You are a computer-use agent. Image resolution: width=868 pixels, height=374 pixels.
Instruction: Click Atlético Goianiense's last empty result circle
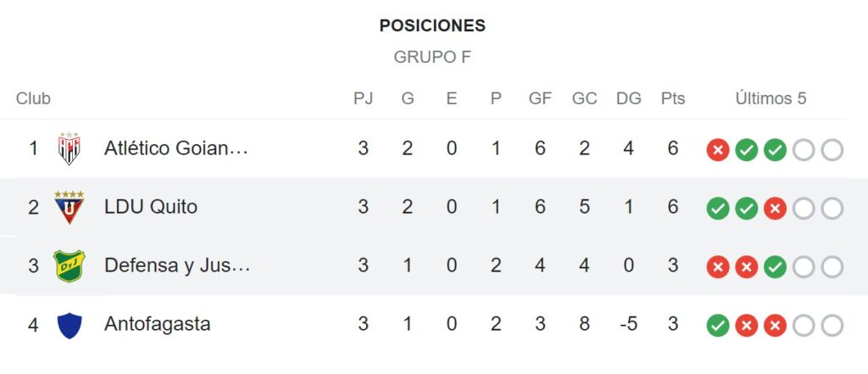(x=832, y=149)
